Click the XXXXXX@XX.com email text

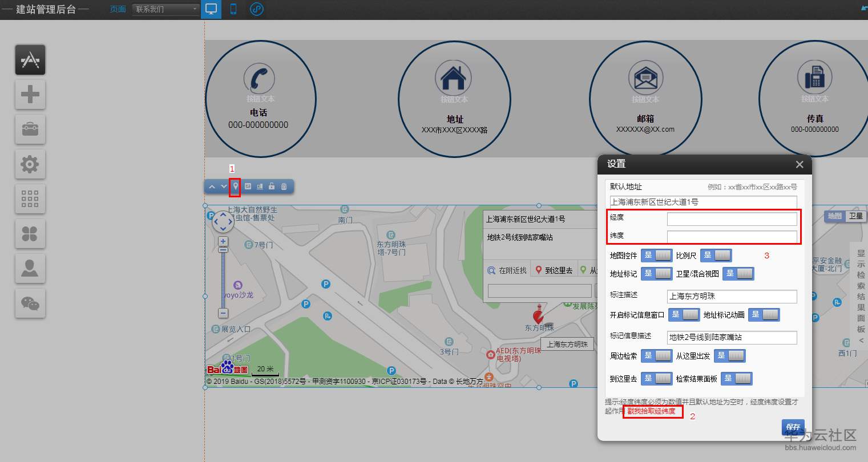point(645,129)
